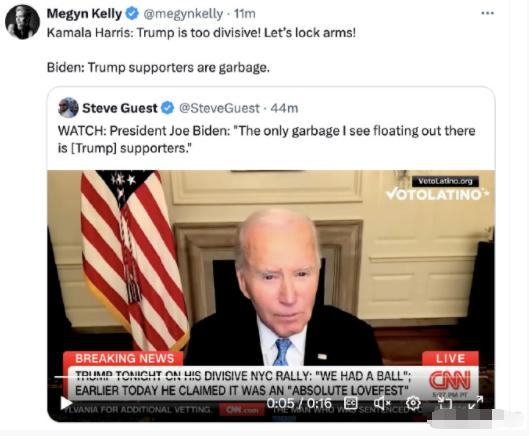Screen dimensions: 529x436
Task: Open video settings gear menu
Action: pyautogui.click(x=413, y=403)
